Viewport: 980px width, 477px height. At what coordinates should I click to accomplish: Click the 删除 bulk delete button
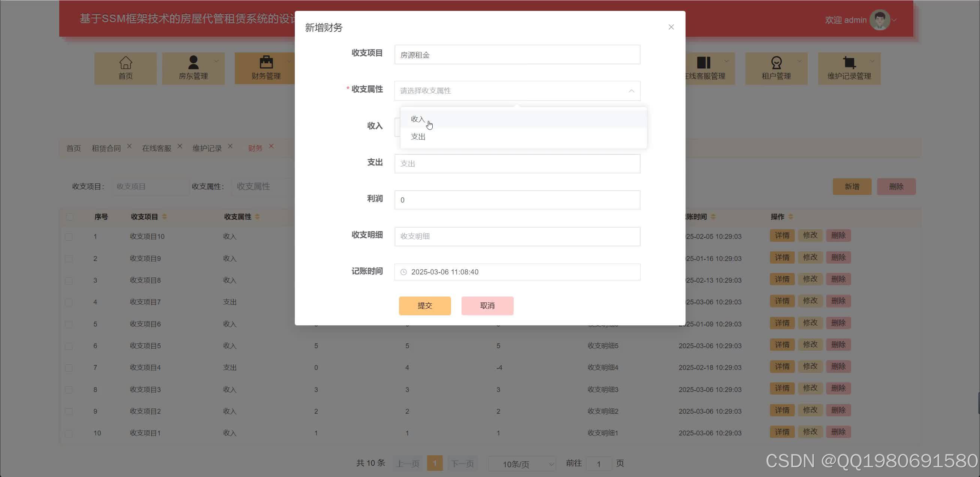coord(896,186)
